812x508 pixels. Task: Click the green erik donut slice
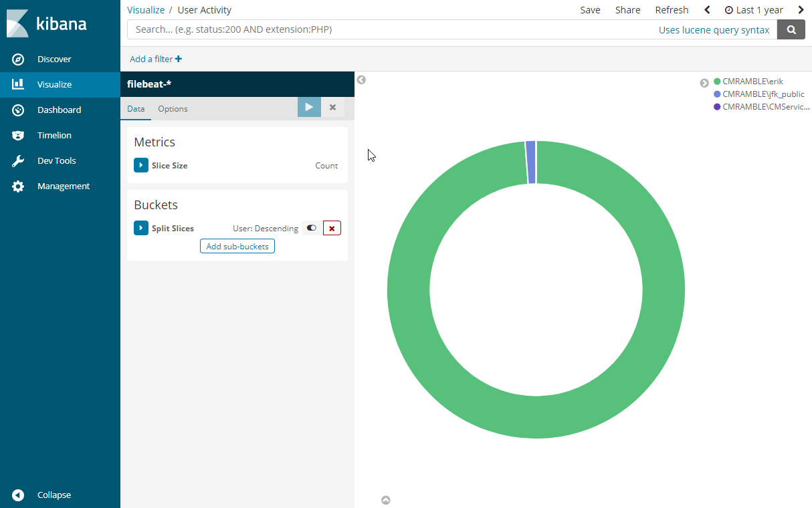(x=536, y=418)
